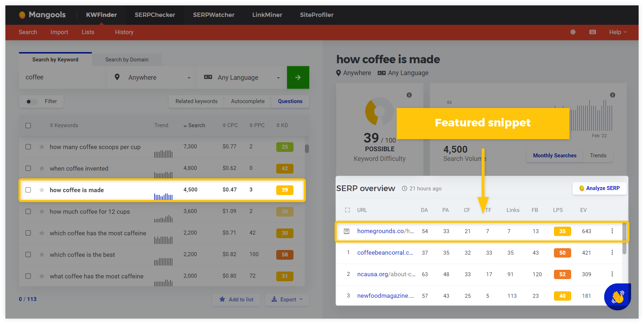Open ncausa.org result link
This screenshot has width=644, height=324.
tap(386, 274)
